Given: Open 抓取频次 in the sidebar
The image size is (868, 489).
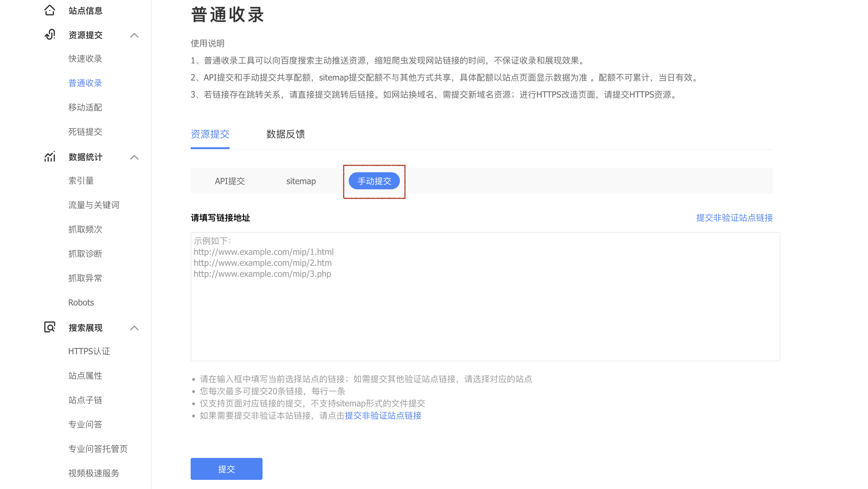Looking at the screenshot, I should coord(85,229).
